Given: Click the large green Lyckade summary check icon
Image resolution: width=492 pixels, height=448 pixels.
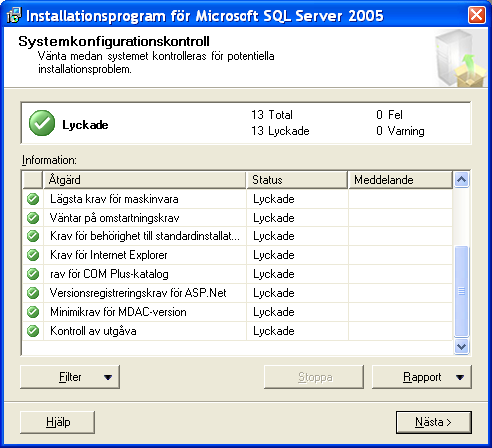Looking at the screenshot, I should click(x=42, y=123).
